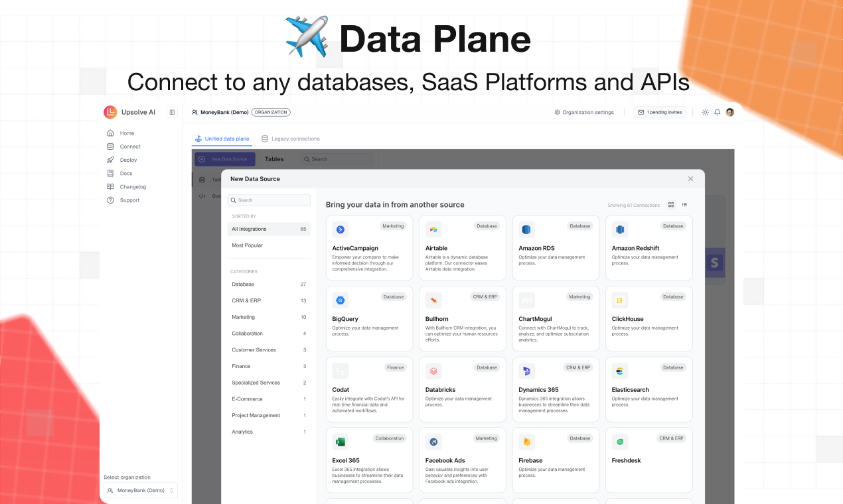Open Organization settings
The image size is (843, 504).
(x=584, y=112)
